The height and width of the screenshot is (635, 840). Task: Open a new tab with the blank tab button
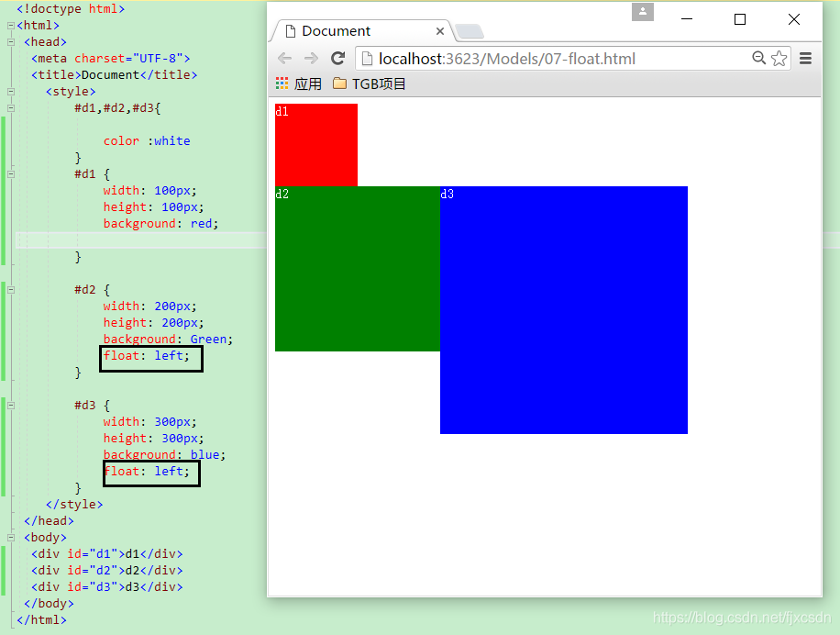point(470,31)
